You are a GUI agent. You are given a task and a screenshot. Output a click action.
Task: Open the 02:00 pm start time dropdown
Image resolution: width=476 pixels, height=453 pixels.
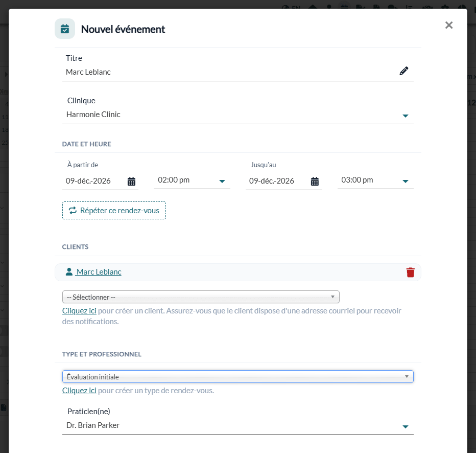click(192, 180)
